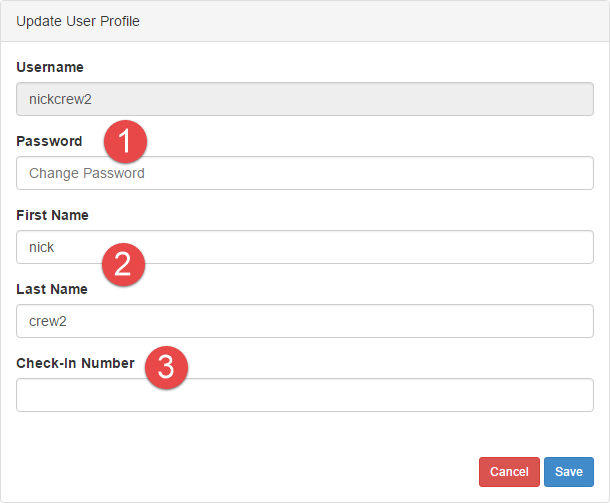Click the empty Check-In Number field

click(x=305, y=395)
